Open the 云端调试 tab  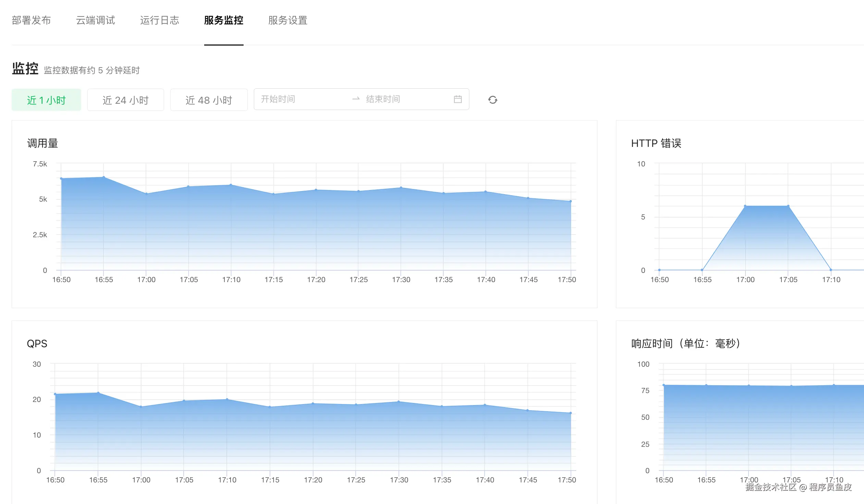pos(95,21)
